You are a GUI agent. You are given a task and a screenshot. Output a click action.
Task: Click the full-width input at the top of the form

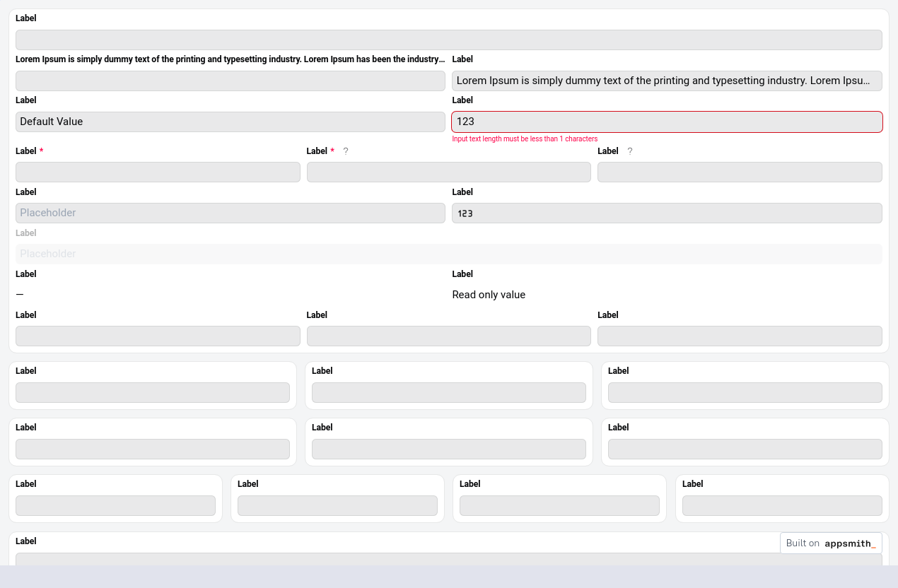[448, 40]
